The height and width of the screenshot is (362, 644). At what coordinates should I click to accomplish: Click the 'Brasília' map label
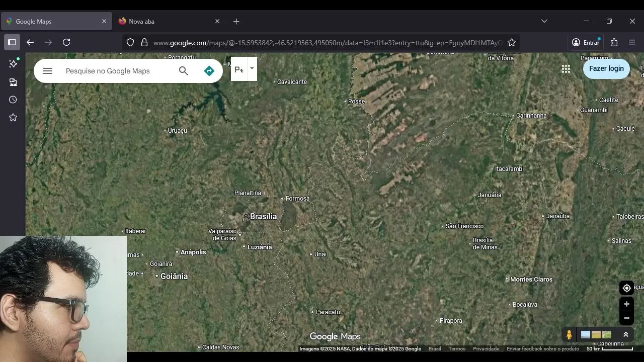(x=263, y=216)
